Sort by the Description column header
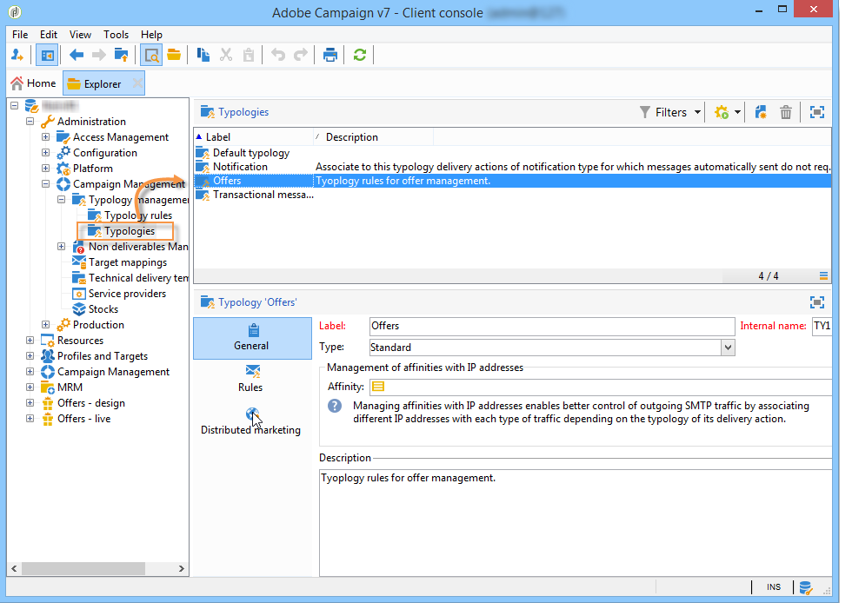The width and height of the screenshot is (852, 616). 374,137
